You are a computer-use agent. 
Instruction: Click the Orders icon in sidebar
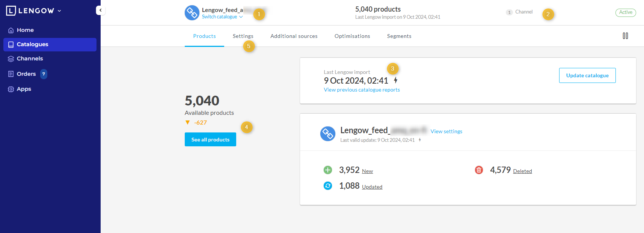[11, 74]
